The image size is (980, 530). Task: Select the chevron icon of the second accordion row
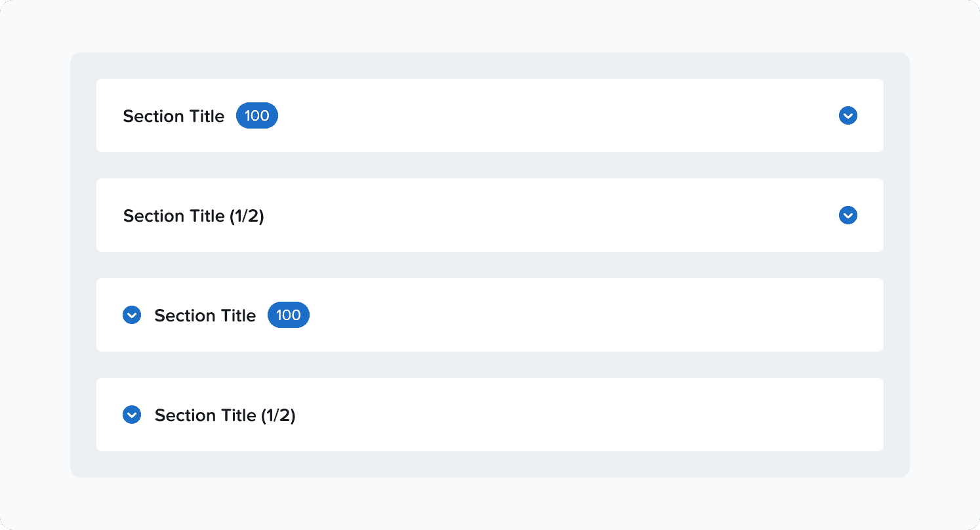(847, 215)
